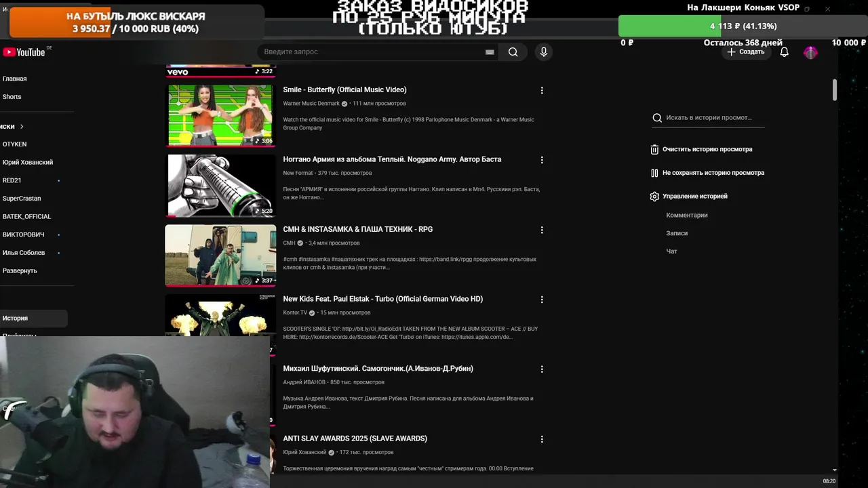The image size is (868, 488).
Task: Open video title Smile - Butterfly (Official Music Video)
Action: (x=344, y=90)
